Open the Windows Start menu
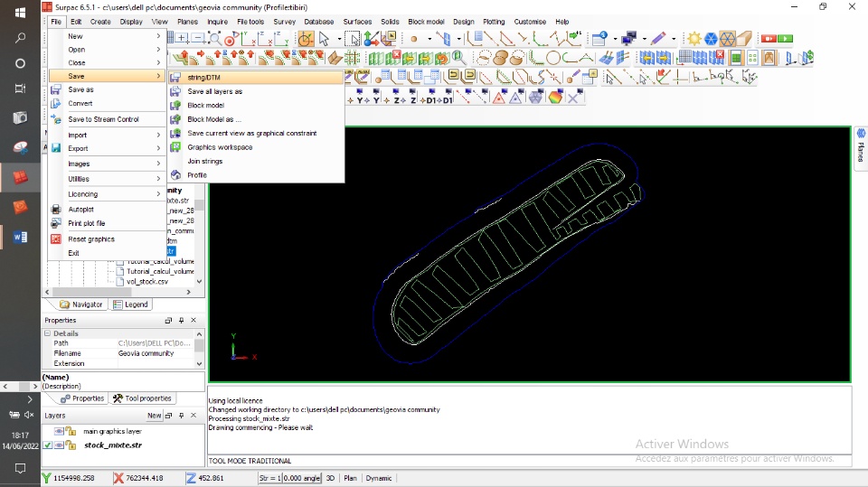Viewport: 868px width, 487px height. click(x=20, y=12)
